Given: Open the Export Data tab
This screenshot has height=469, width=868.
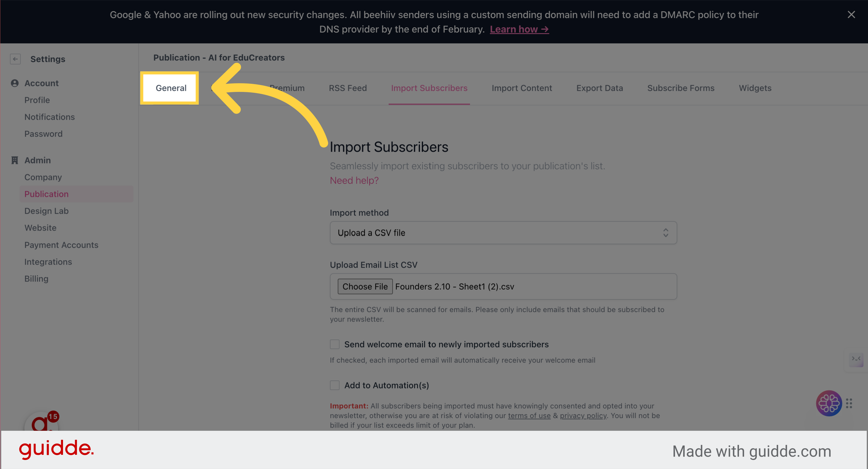Looking at the screenshot, I should click(599, 88).
